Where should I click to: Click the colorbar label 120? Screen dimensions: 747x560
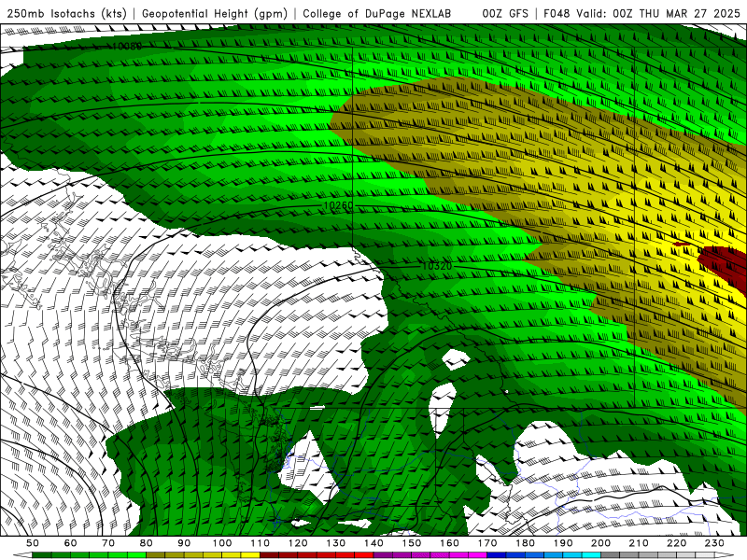[x=298, y=543]
